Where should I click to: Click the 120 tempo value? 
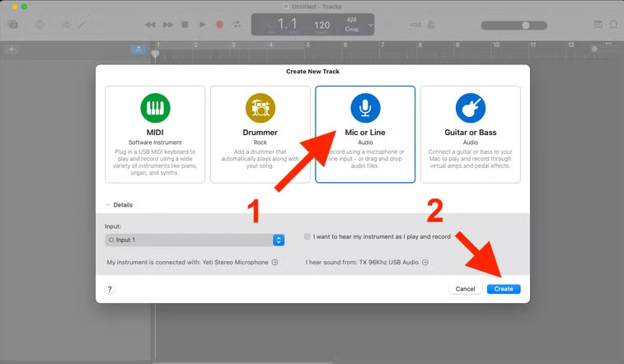[x=322, y=25]
